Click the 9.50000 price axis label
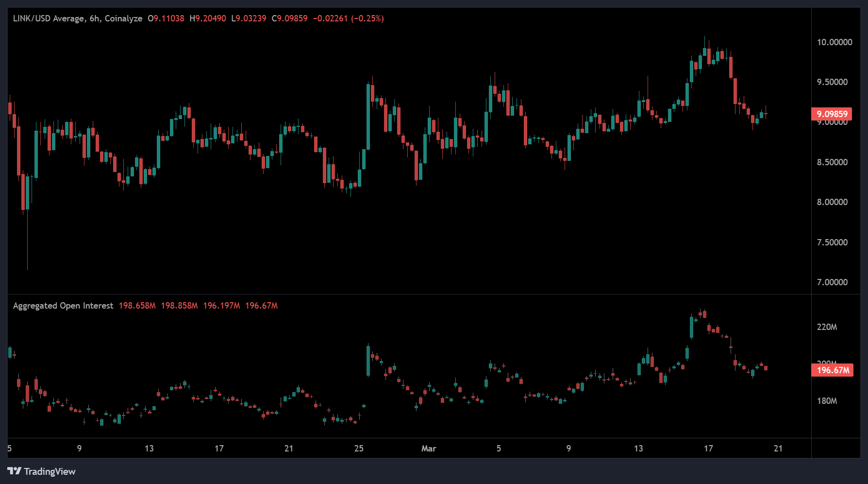 [x=832, y=82]
